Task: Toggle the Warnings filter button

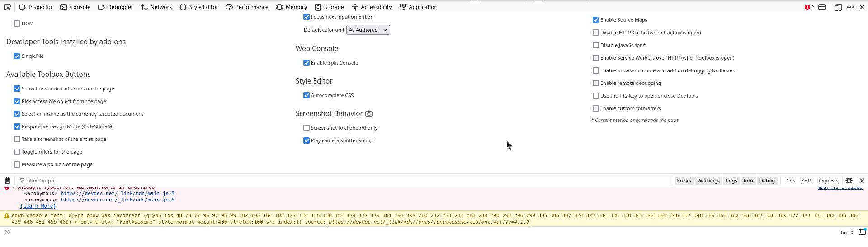Action: tap(708, 181)
